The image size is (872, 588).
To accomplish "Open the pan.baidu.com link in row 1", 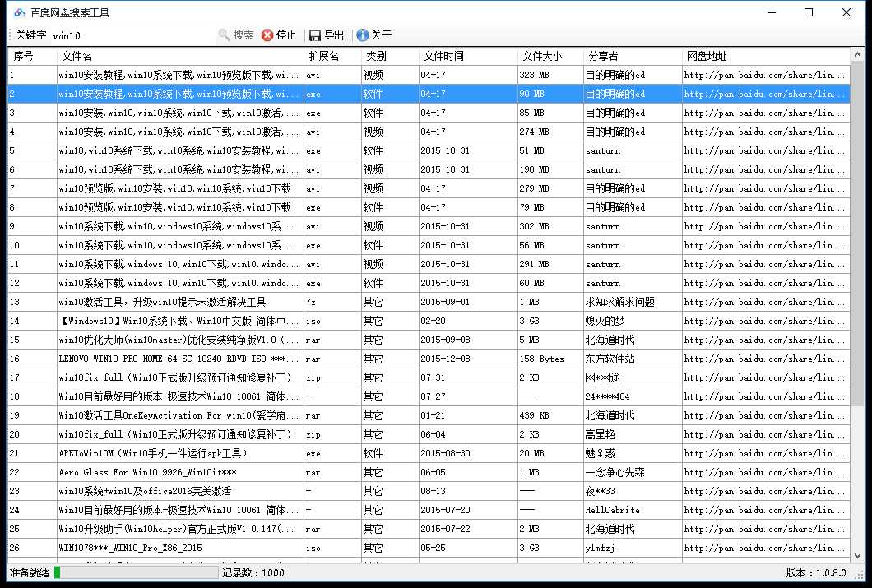I will point(763,75).
